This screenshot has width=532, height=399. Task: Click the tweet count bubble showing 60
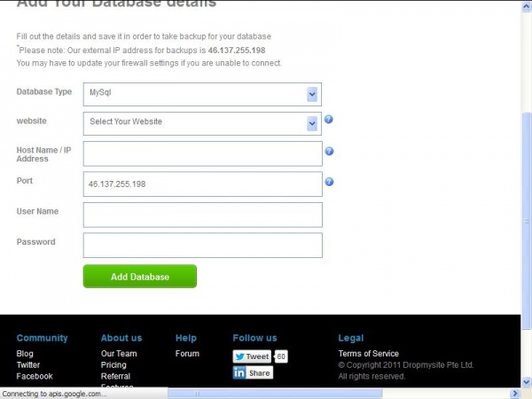click(x=281, y=356)
